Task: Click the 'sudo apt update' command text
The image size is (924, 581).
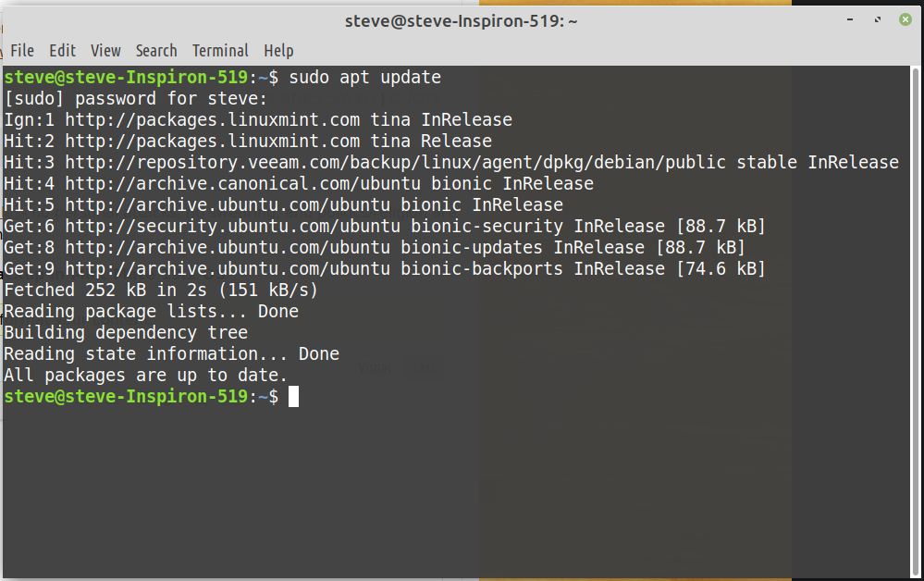Action: pos(364,77)
